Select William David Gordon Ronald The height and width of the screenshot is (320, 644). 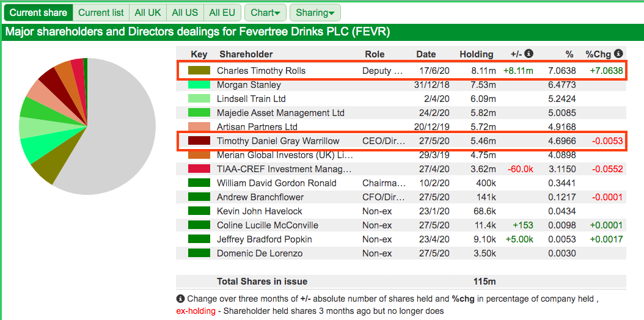tap(277, 183)
